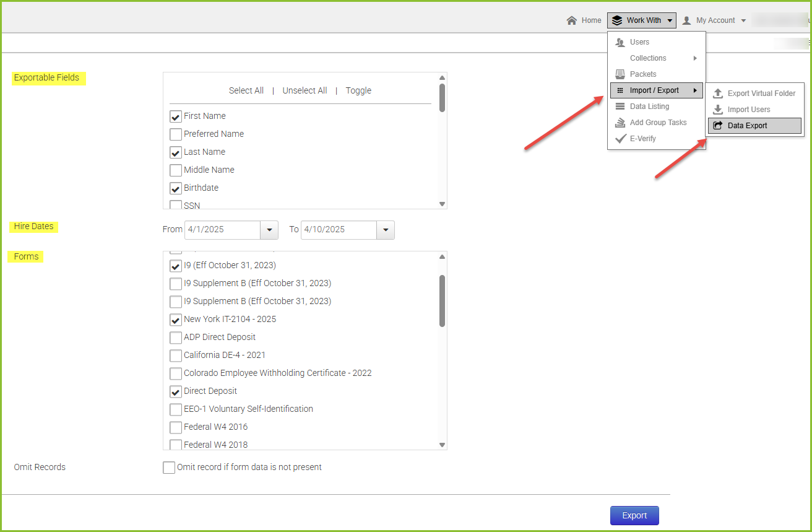Image resolution: width=812 pixels, height=532 pixels.
Task: Uncheck the I9 (Eff October 31, 2023) form
Action: [x=176, y=266]
